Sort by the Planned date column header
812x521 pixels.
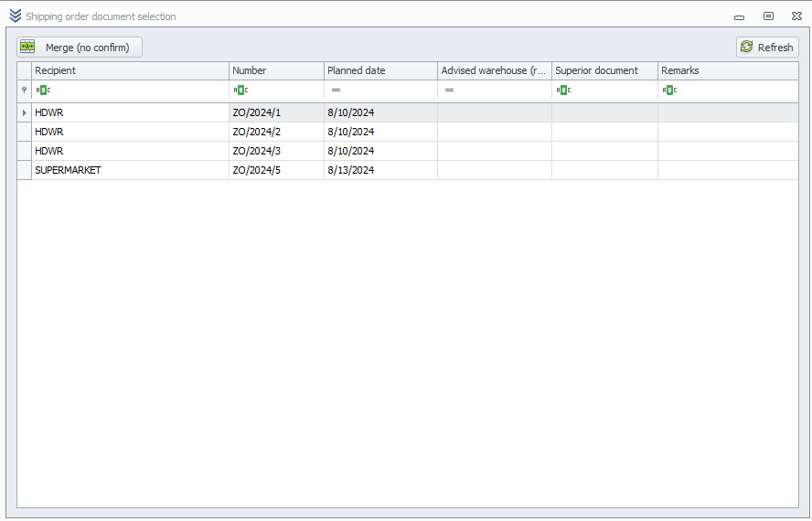[380, 70]
